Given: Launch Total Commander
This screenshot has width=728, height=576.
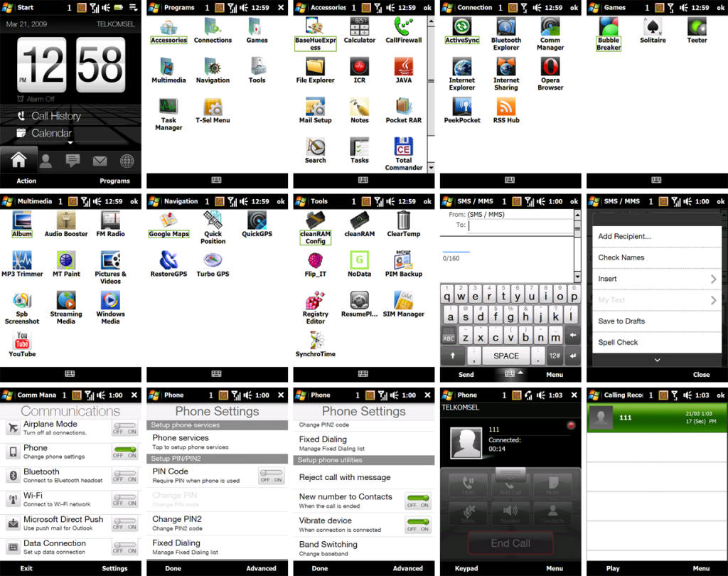Looking at the screenshot, I should [404, 154].
